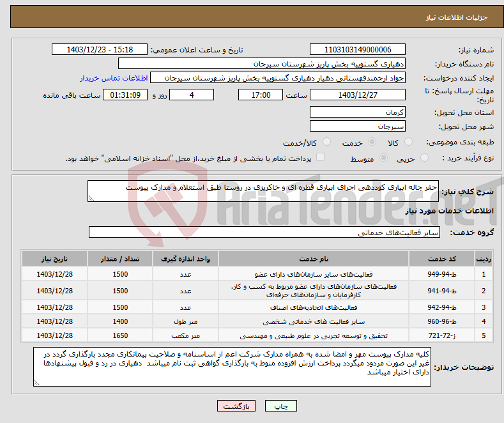
Task: Click the announcement date field 1403/12/23 - 15:18
Action: (99, 49)
